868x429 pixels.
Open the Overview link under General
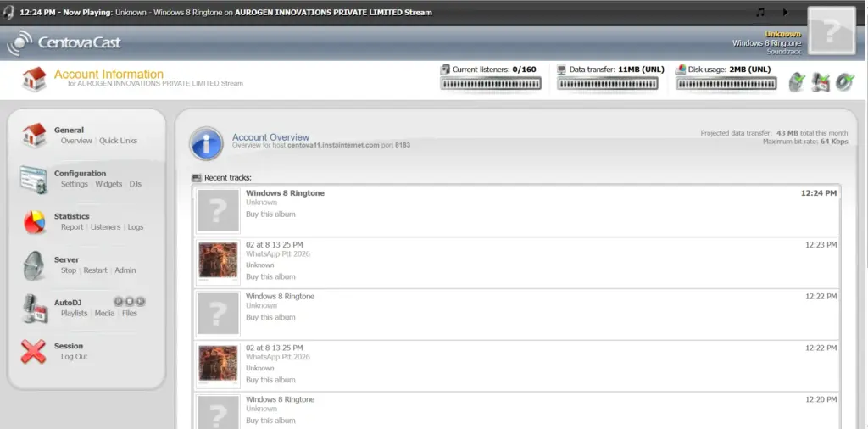tap(76, 141)
